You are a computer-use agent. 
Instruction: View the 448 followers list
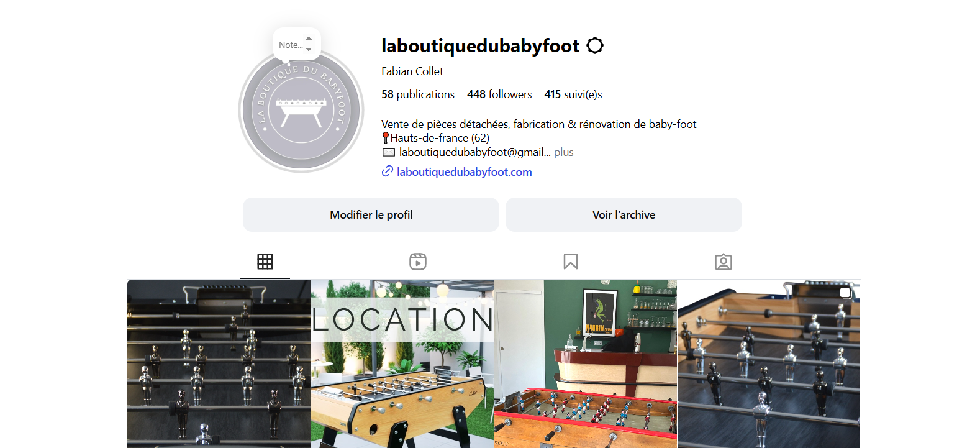click(x=499, y=94)
